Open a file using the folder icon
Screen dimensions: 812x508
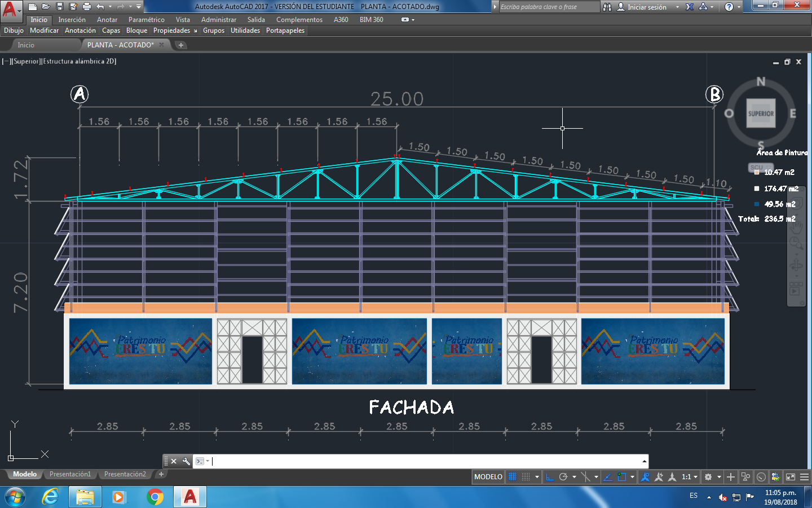[x=46, y=7]
